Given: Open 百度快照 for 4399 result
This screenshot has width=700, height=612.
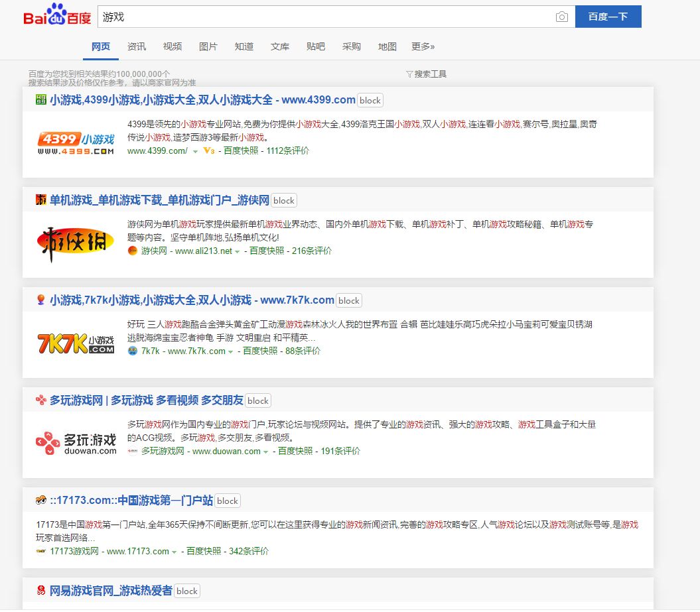Looking at the screenshot, I should (x=241, y=151).
